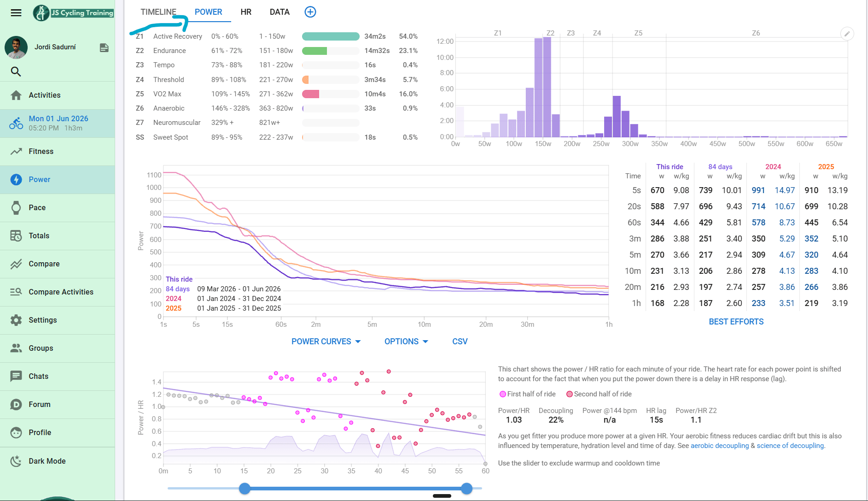868x501 pixels.
Task: Click the 2025 20m power value 266
Action: pyautogui.click(x=811, y=287)
